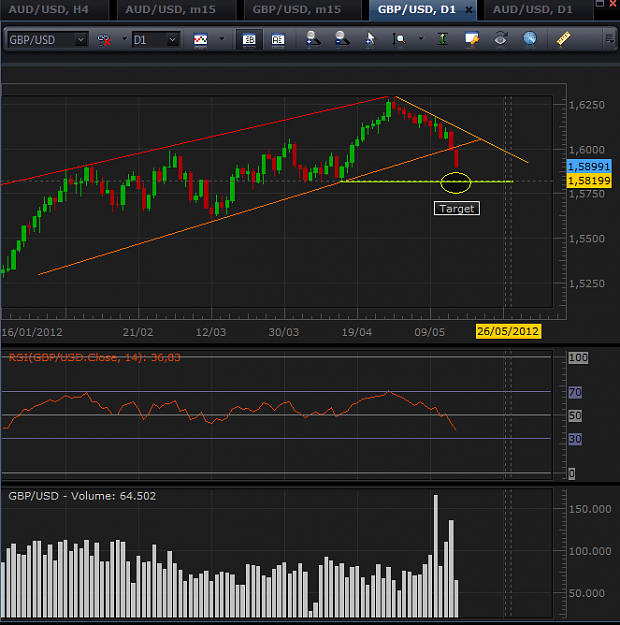The image size is (620, 625).
Task: Click the unlink chart icon with red X
Action: (x=104, y=40)
